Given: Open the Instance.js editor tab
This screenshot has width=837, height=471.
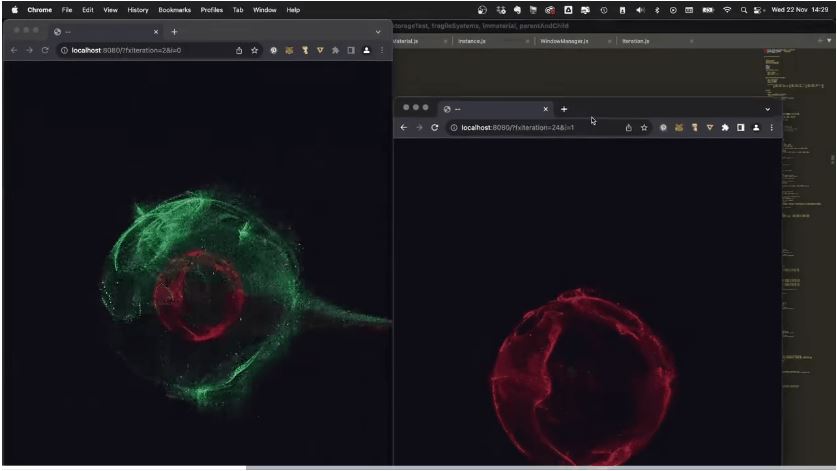Looking at the screenshot, I should tap(473, 41).
